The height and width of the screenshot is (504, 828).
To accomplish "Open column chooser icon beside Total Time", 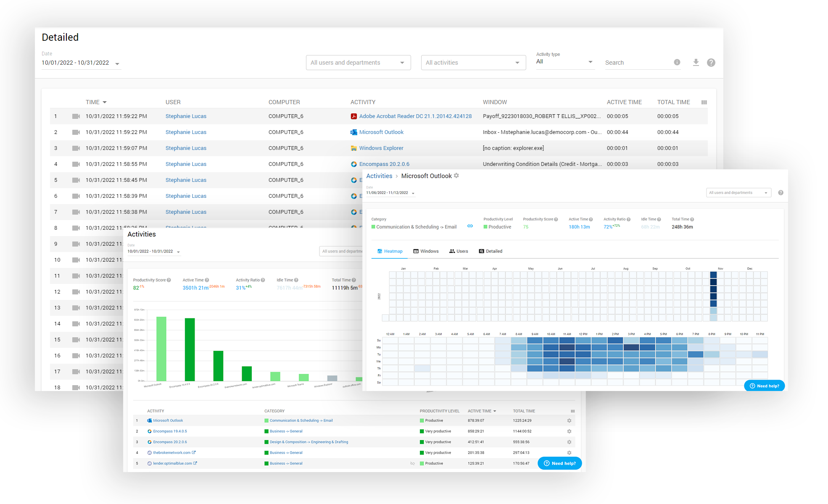I will (704, 102).
